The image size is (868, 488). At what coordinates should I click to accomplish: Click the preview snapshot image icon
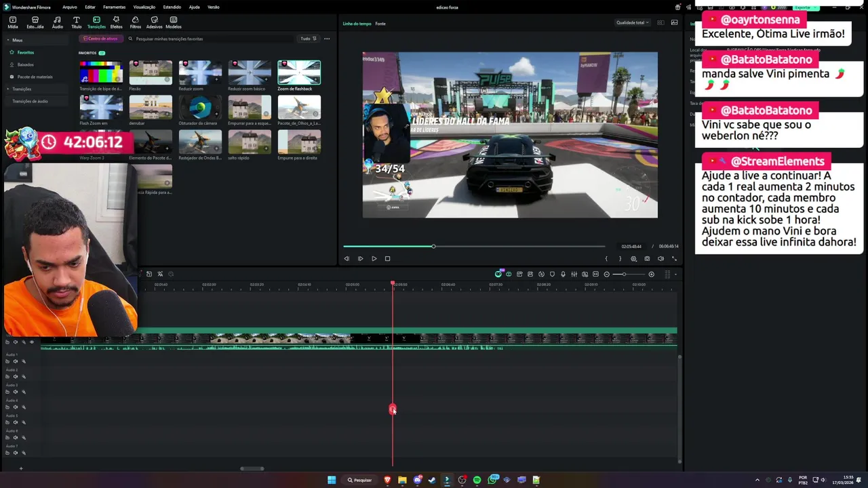674,22
